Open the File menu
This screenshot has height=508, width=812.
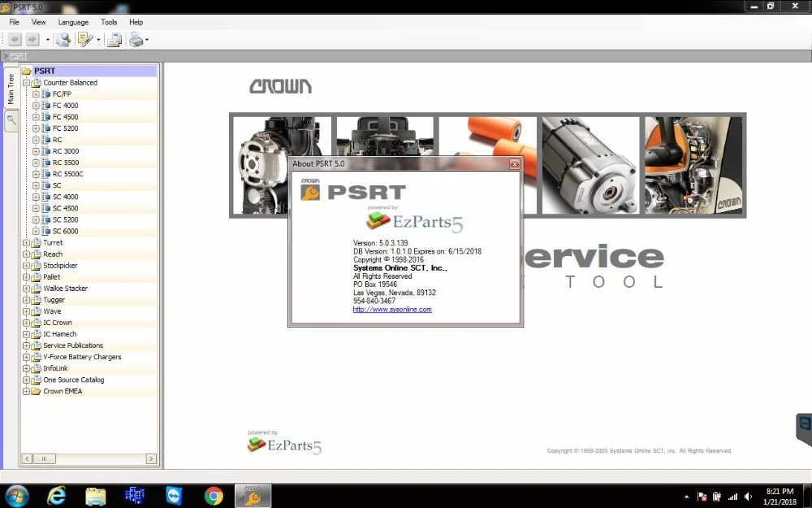tap(14, 22)
